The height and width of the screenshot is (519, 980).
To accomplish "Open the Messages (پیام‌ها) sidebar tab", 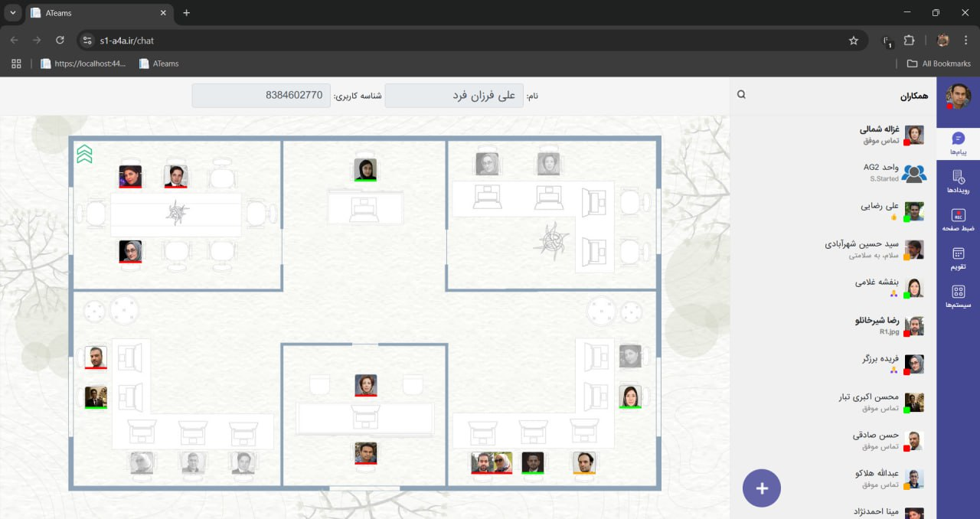I will pos(958,143).
